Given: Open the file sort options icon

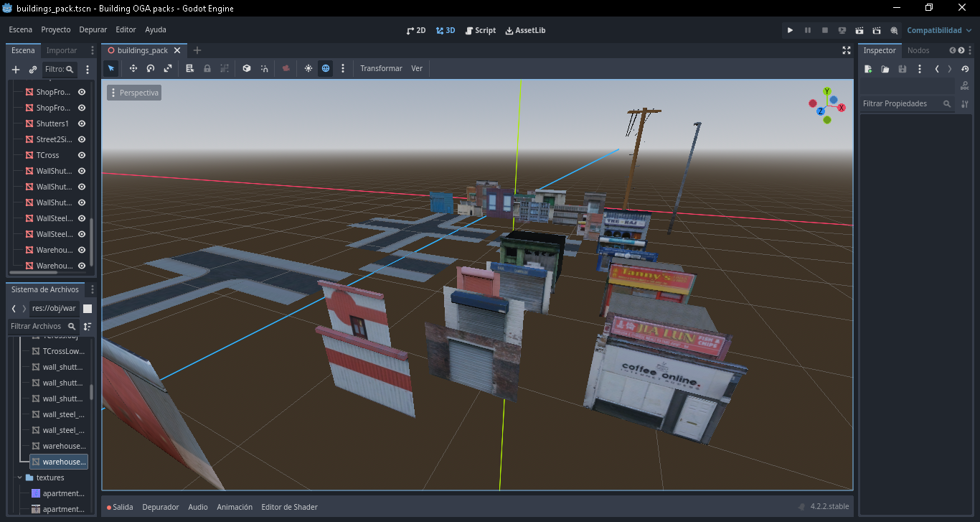Looking at the screenshot, I should point(88,326).
